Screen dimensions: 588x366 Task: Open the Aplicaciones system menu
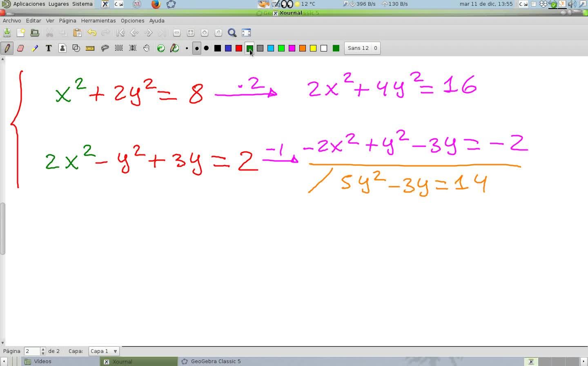[x=29, y=4]
